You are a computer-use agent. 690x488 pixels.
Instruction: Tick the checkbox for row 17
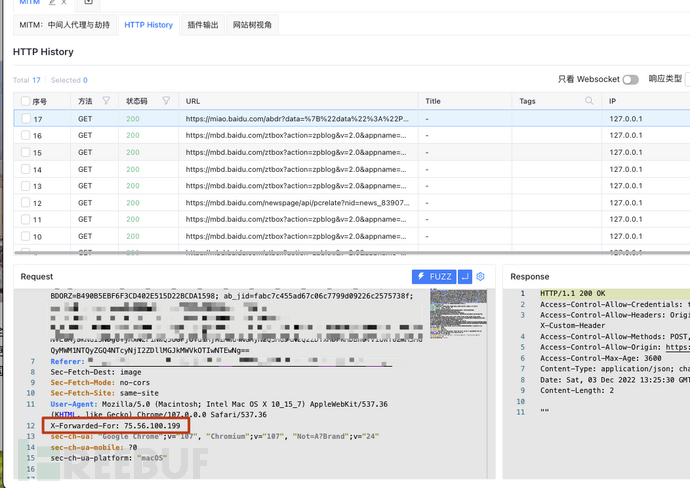(26, 118)
